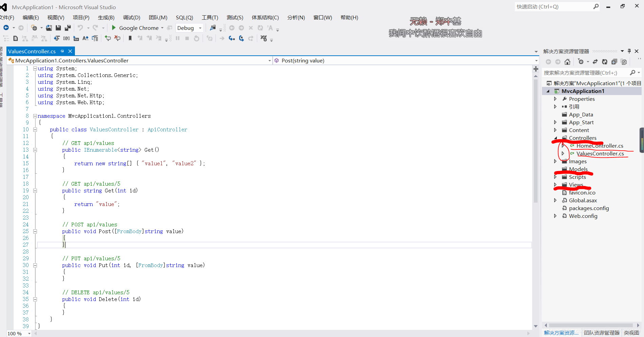Click the Save All toolbar icon
The height and width of the screenshot is (337, 644).
click(x=68, y=28)
